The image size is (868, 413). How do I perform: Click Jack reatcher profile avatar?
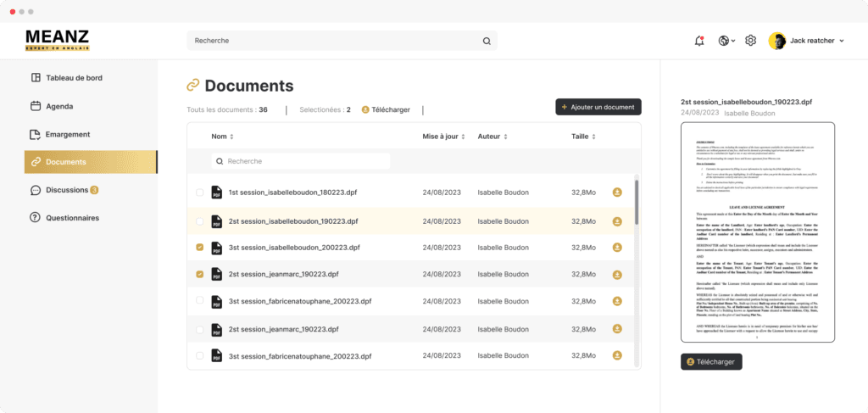776,41
